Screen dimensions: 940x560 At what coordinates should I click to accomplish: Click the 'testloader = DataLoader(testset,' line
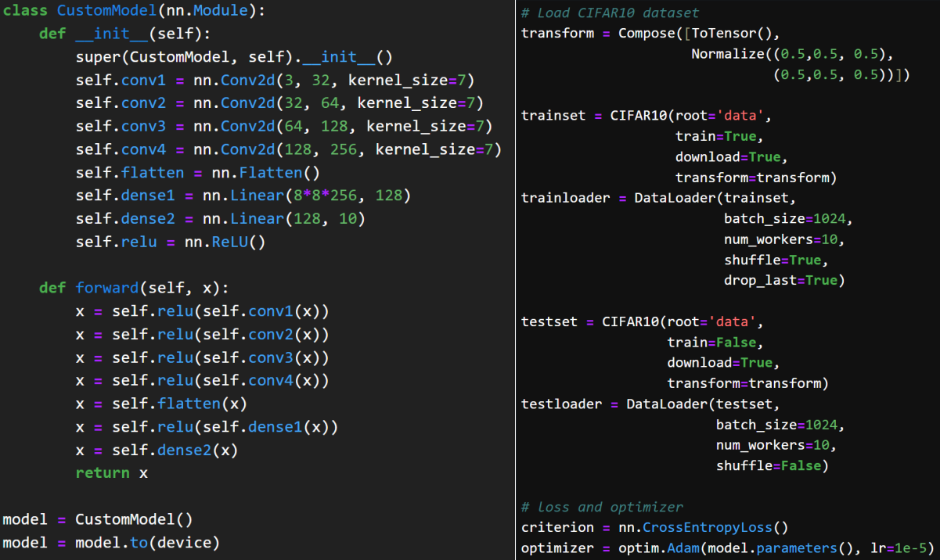[650, 404]
